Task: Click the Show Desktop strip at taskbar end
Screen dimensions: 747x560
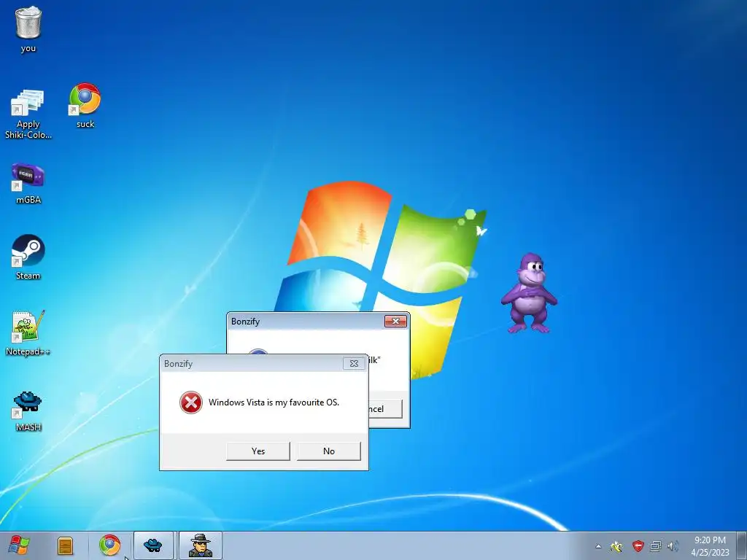Action: coord(741,545)
